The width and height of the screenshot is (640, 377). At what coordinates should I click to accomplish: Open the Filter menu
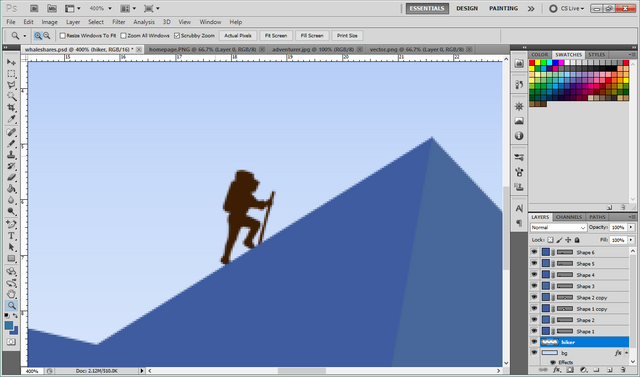(119, 22)
